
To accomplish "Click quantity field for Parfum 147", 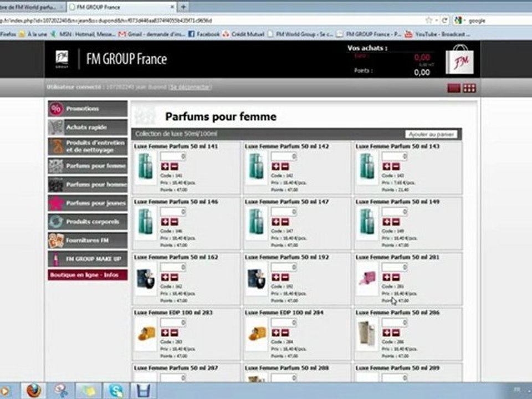I will click(284, 212).
